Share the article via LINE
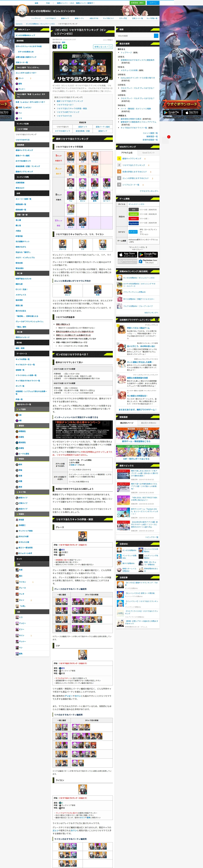The width and height of the screenshot is (203, 868). click(65, 46)
